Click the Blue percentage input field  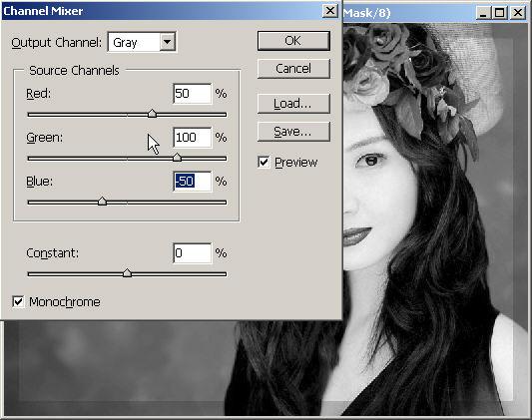click(193, 182)
